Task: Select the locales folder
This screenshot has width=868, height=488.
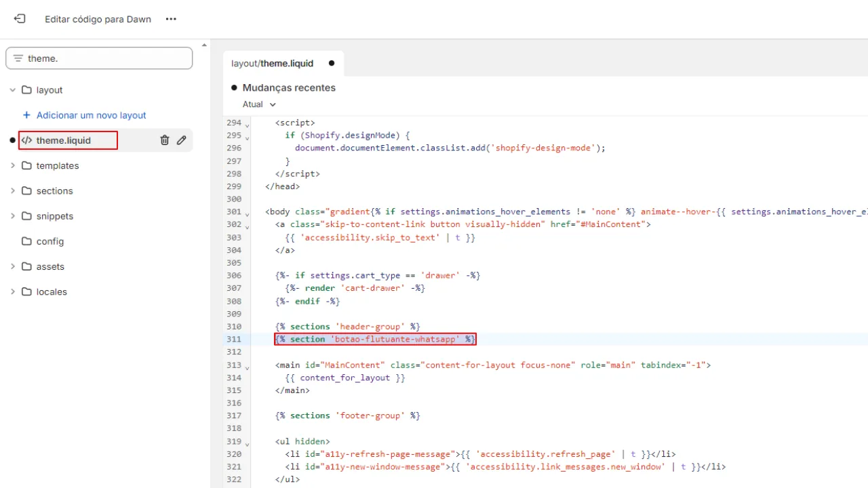Action: [52, 292]
